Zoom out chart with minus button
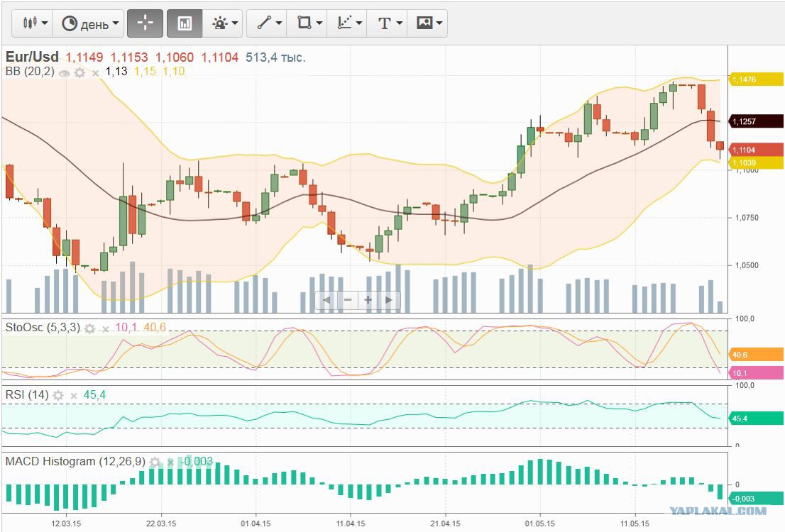This screenshot has width=785, height=532. [348, 300]
